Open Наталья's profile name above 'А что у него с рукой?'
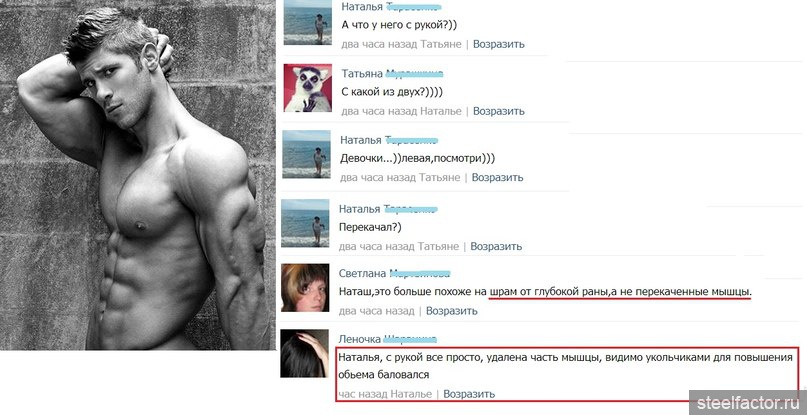This screenshot has width=807, height=415. tap(392, 7)
